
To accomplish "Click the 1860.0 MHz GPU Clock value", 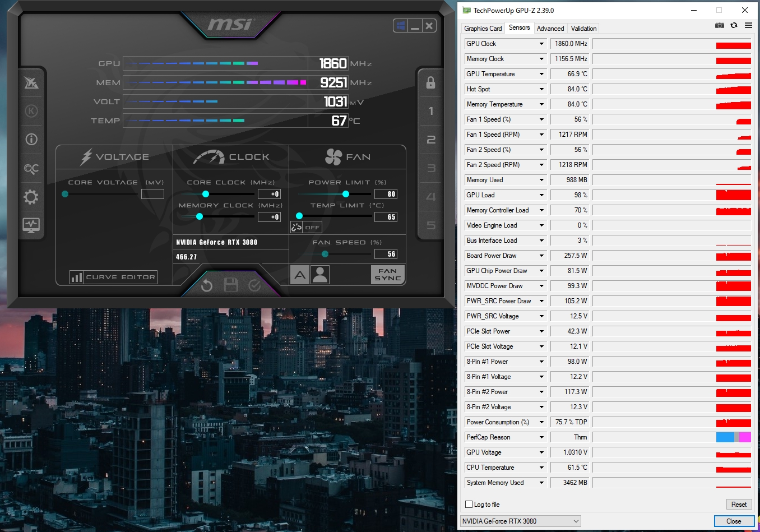I will 571,44.
